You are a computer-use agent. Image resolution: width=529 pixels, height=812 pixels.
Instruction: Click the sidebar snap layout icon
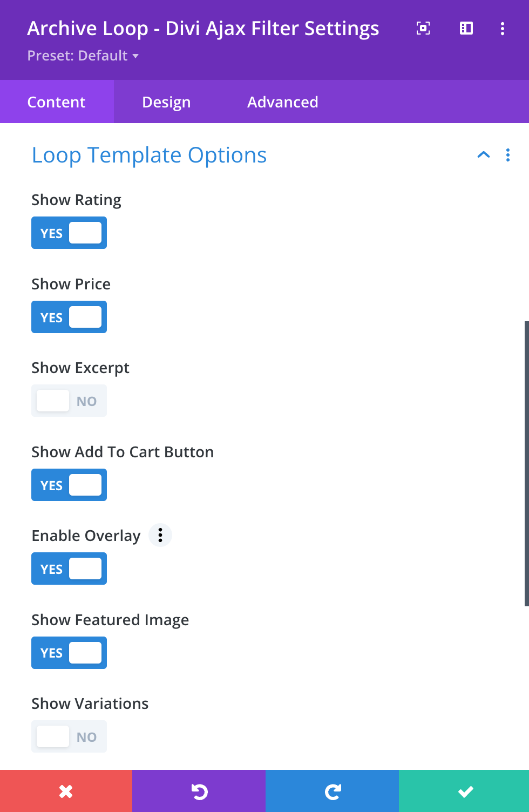coord(466,29)
